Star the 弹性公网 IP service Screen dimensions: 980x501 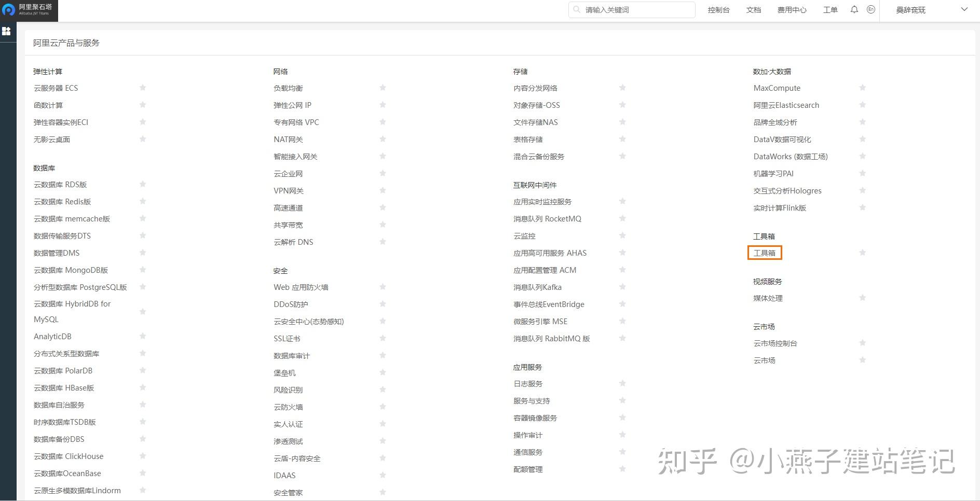click(383, 105)
